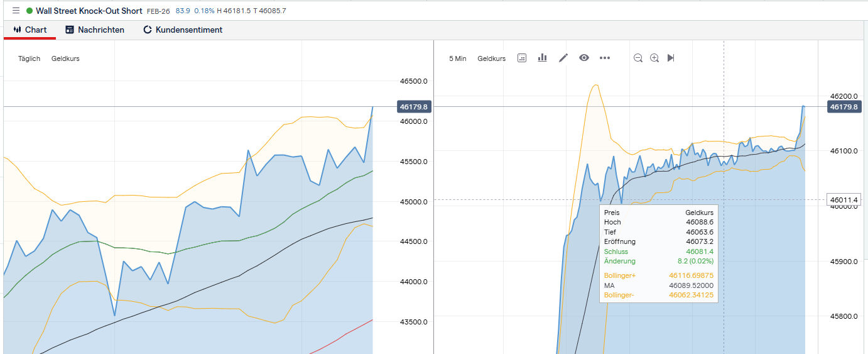Click the 45800.0 axis label
Viewport: 868px width, 354px height.
click(844, 316)
